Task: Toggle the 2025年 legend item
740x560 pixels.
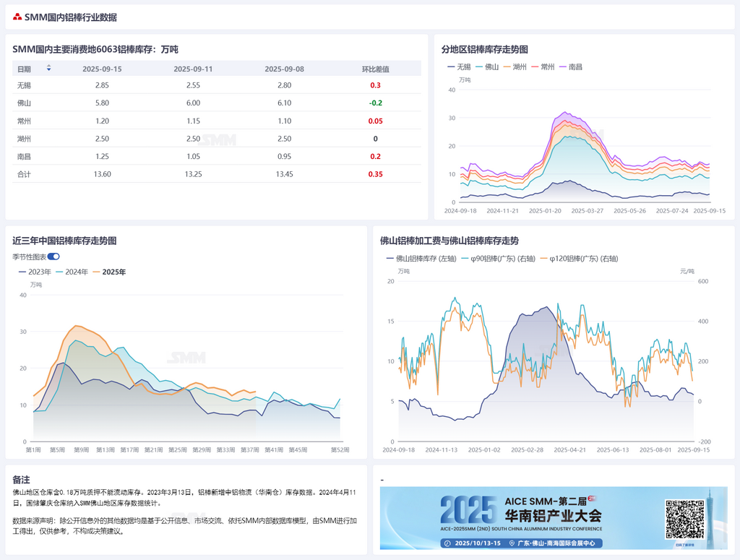Action: [109, 272]
